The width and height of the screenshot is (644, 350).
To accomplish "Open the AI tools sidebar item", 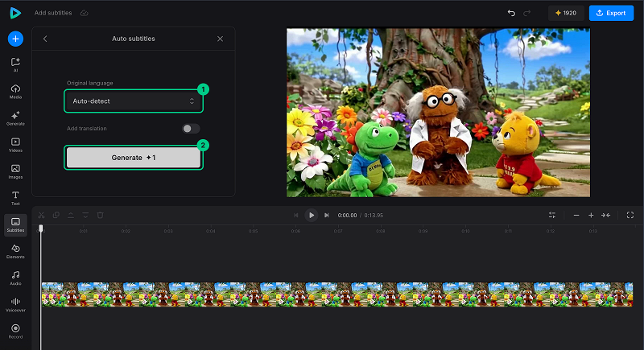I will tap(15, 65).
